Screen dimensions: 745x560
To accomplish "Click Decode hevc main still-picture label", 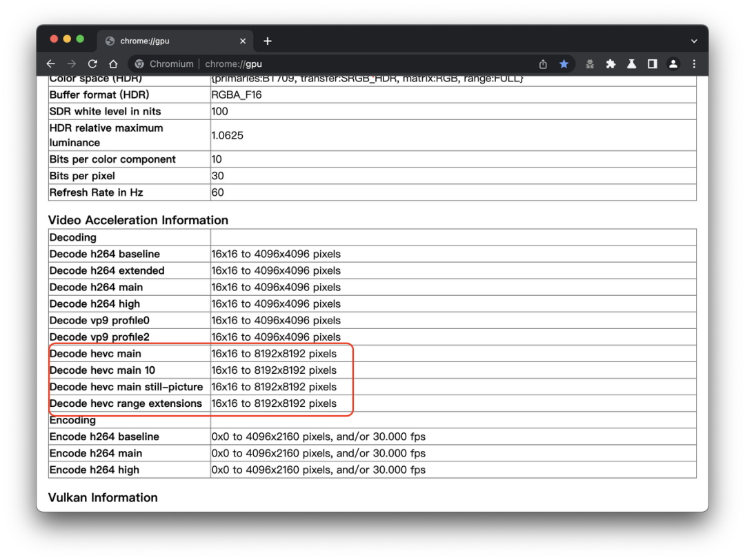I will tap(126, 387).
